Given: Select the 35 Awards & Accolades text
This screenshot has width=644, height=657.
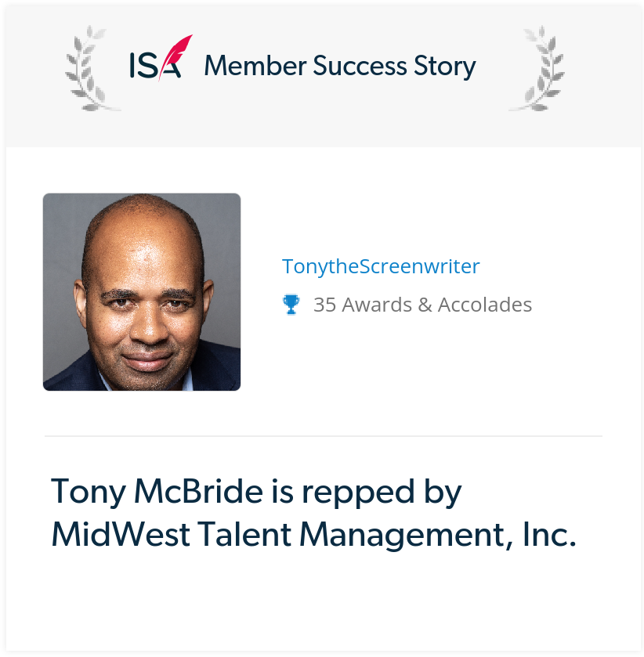Looking at the screenshot, I should pos(422,305).
